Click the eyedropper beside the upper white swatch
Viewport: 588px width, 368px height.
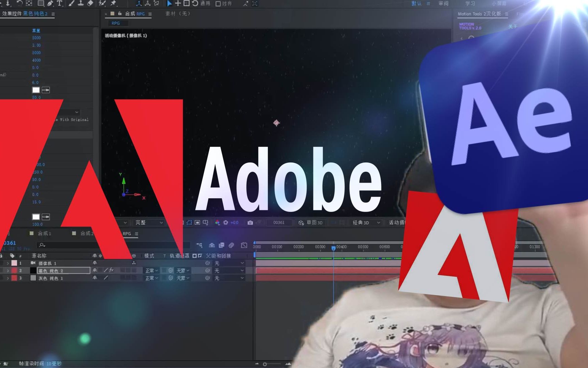46,90
